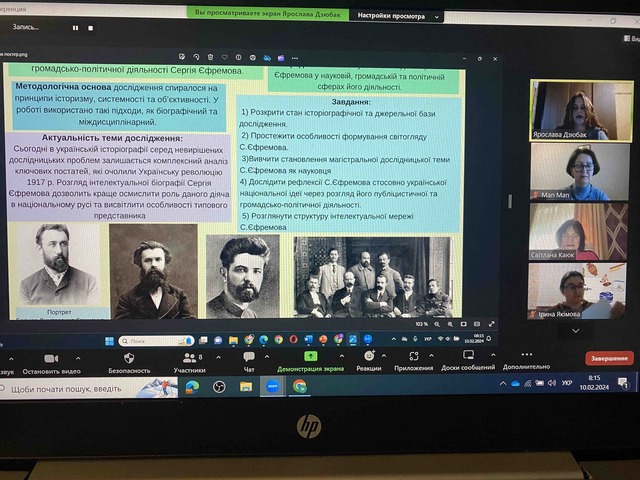Expand the arrow next to 'Реакции'
640x480 pixels.
coord(384,356)
